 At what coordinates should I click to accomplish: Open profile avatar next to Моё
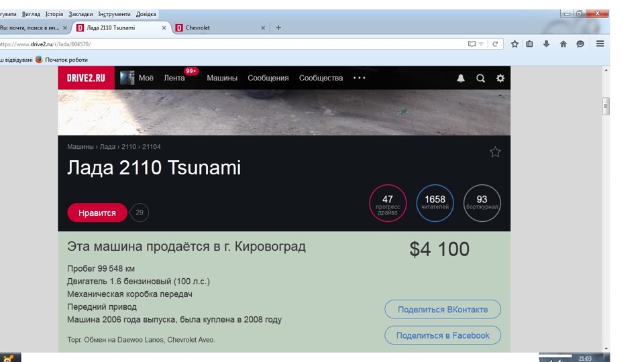point(127,78)
